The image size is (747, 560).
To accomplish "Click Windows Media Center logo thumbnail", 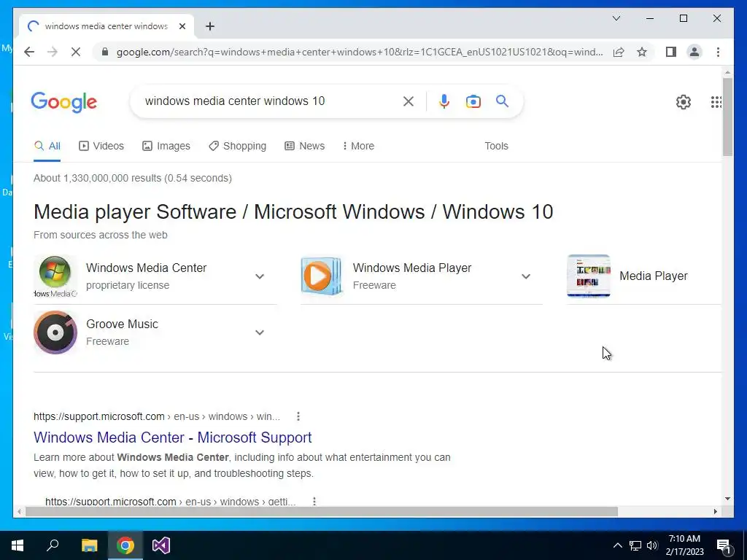I will click(x=55, y=276).
